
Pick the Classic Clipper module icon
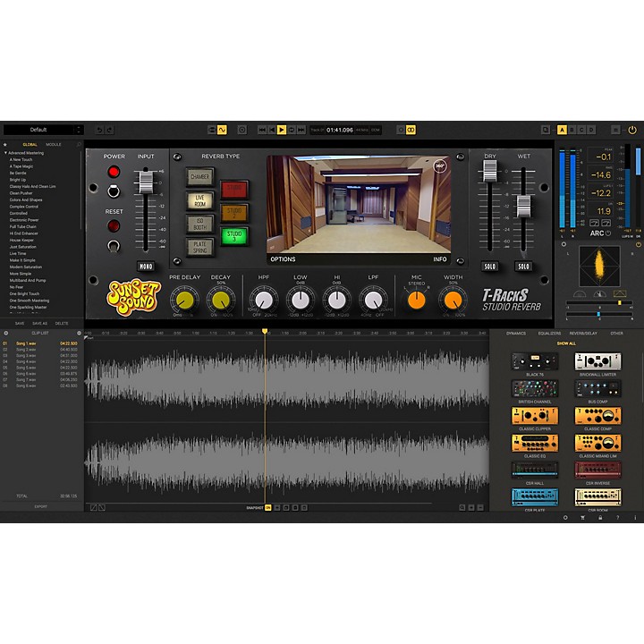coord(535,417)
